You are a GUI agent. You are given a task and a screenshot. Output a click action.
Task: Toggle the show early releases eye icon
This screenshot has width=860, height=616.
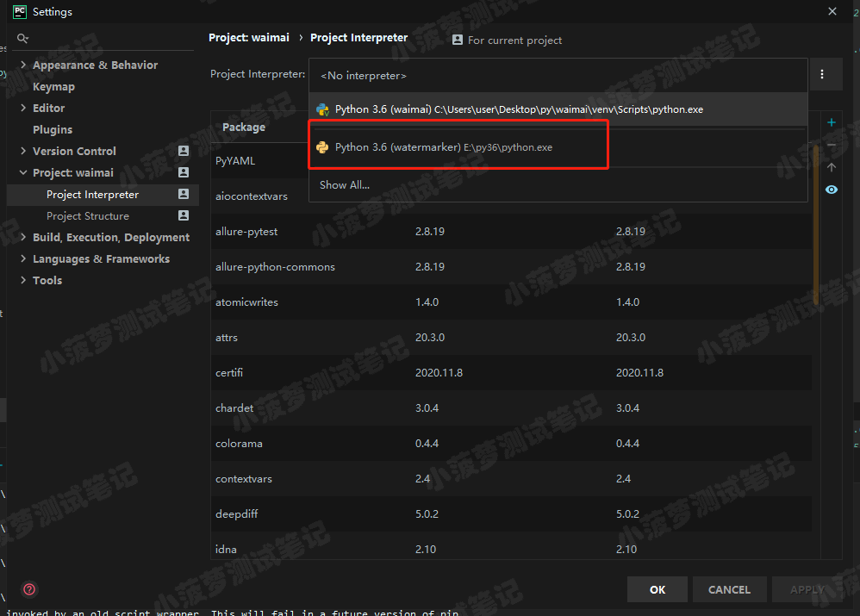tap(832, 190)
